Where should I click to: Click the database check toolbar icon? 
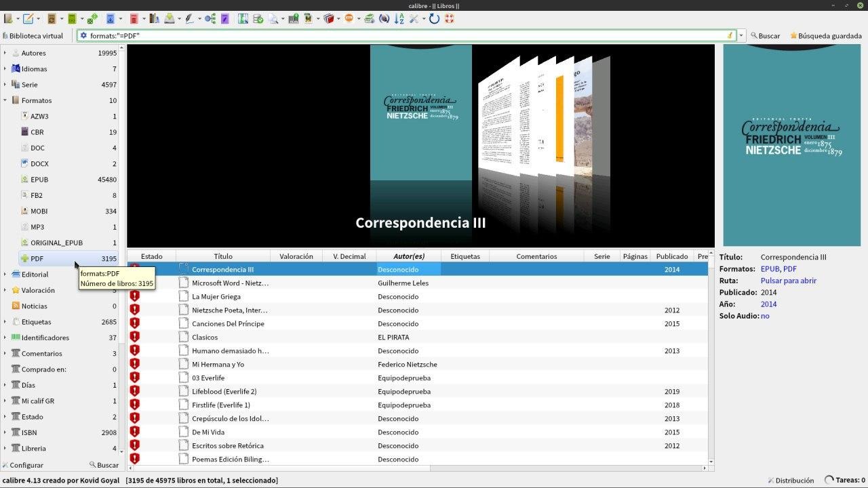(258, 18)
